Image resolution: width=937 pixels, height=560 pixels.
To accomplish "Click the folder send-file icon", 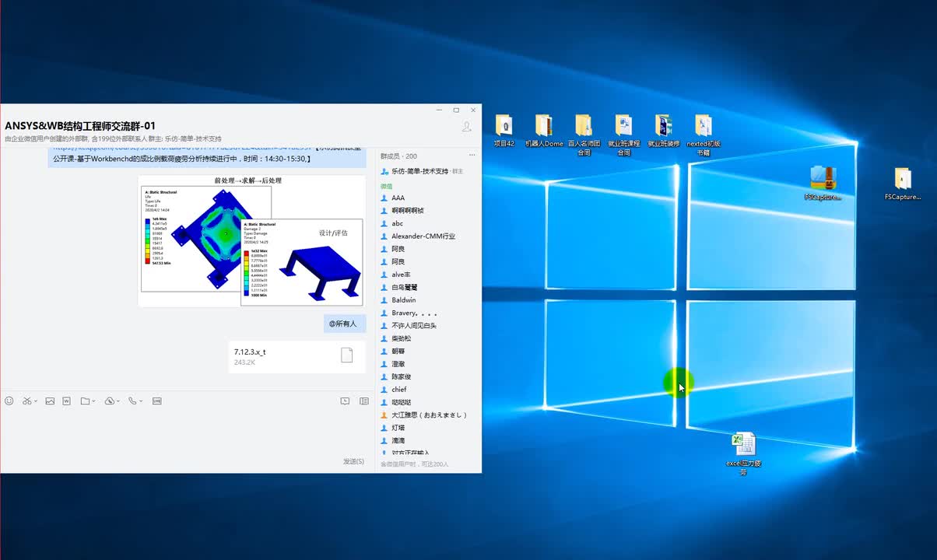I will tap(85, 401).
